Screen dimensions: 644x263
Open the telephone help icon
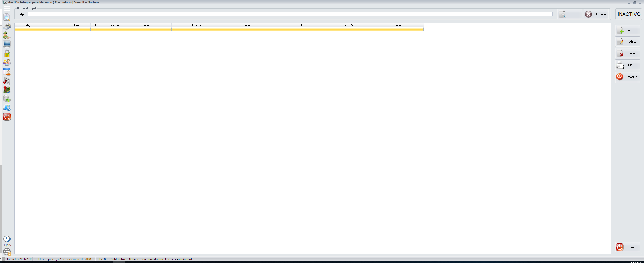[7, 108]
